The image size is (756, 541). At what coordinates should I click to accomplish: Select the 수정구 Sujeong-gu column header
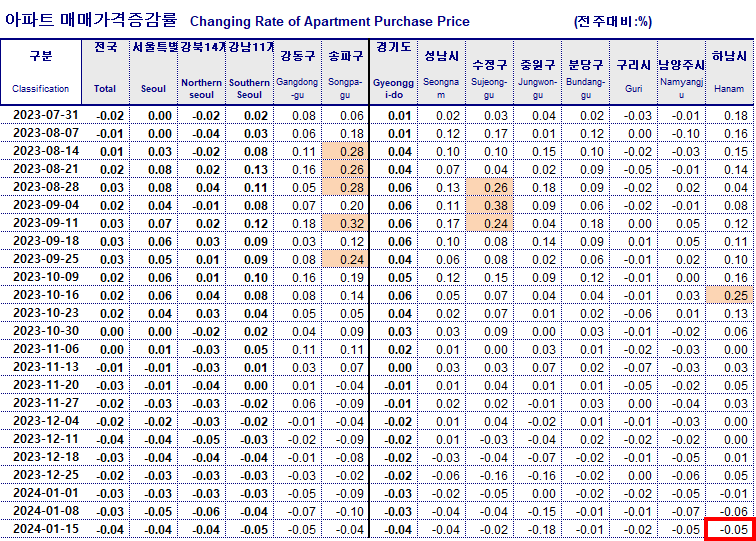click(x=489, y=72)
